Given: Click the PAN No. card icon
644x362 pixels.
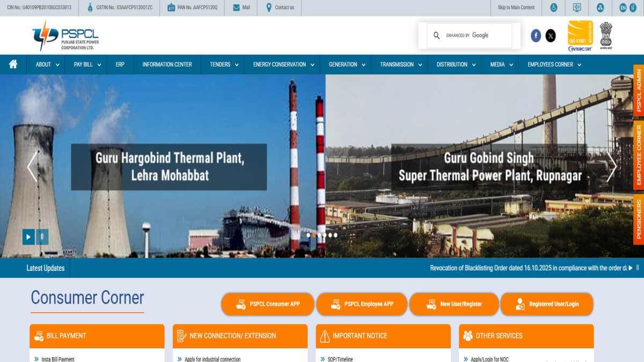Looking at the screenshot, I should pos(171,8).
